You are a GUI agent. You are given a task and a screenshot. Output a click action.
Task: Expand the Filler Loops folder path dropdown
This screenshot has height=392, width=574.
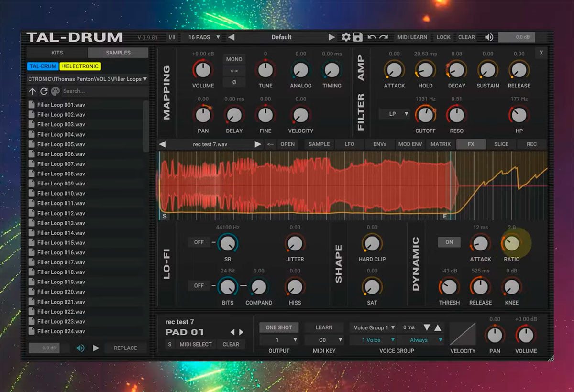[88, 79]
